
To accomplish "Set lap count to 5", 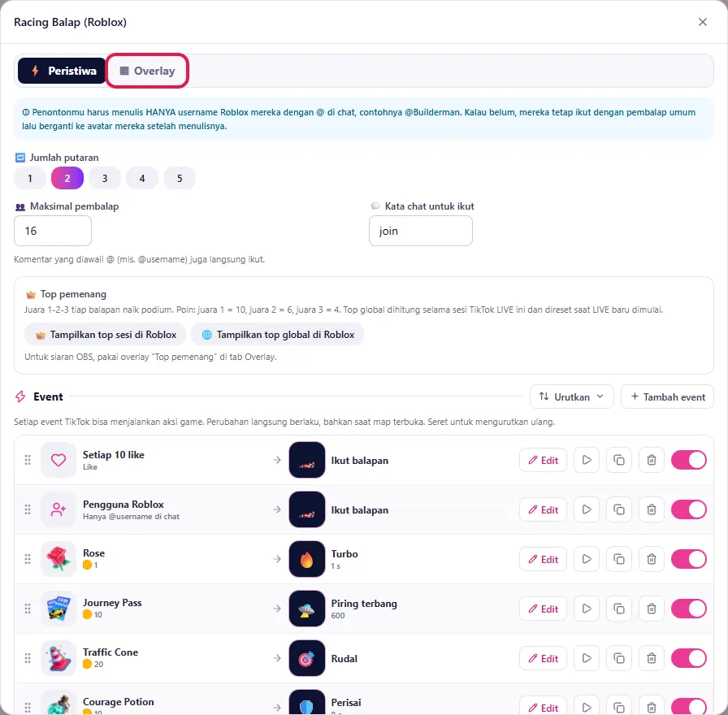I will click(x=180, y=178).
